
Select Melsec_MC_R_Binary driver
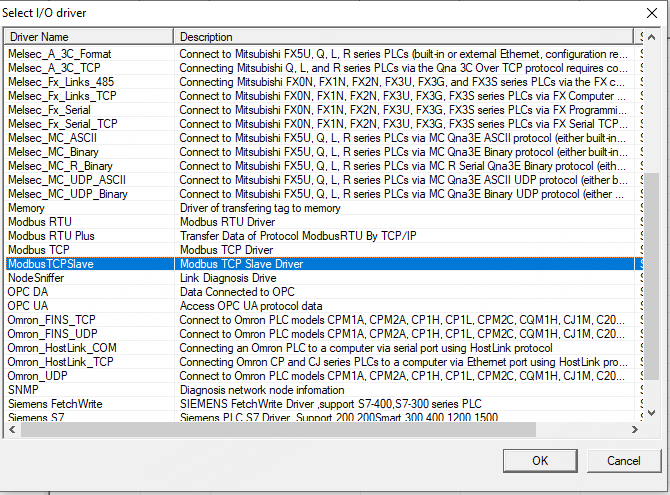point(60,166)
